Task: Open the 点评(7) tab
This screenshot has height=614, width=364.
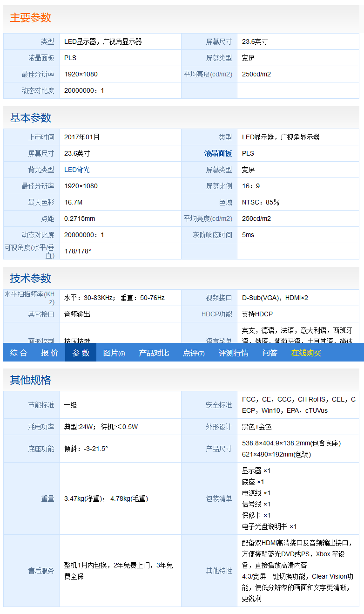Action: point(194,353)
